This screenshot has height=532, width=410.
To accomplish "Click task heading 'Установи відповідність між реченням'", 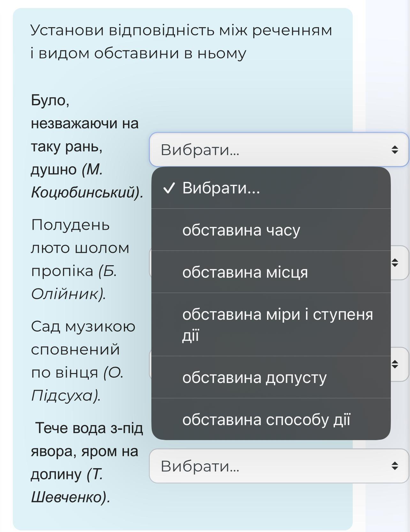I will (181, 41).
